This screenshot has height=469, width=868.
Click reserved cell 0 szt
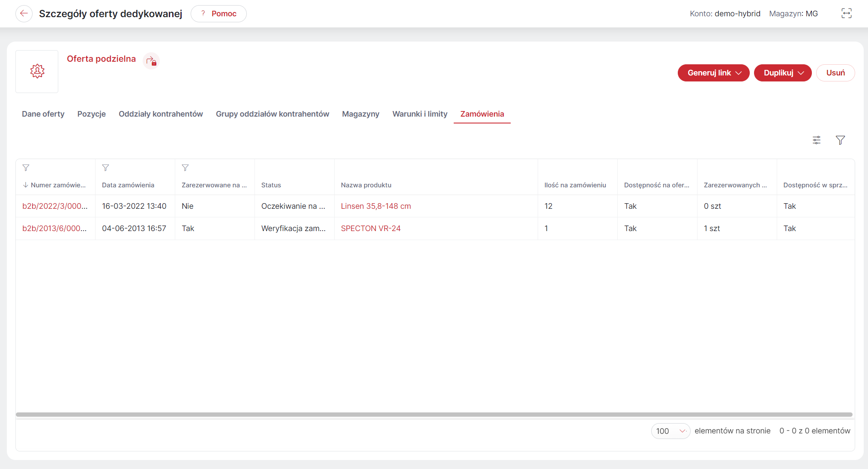[x=712, y=206]
